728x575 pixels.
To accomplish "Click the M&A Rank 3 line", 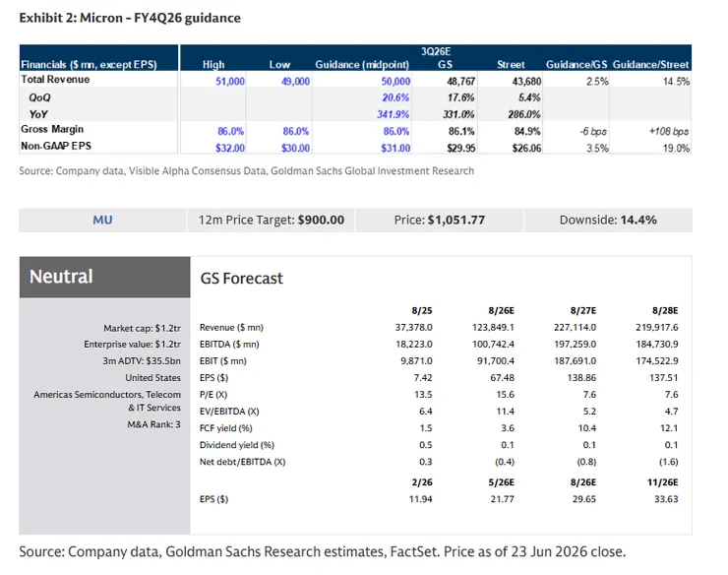I will pos(154,424).
